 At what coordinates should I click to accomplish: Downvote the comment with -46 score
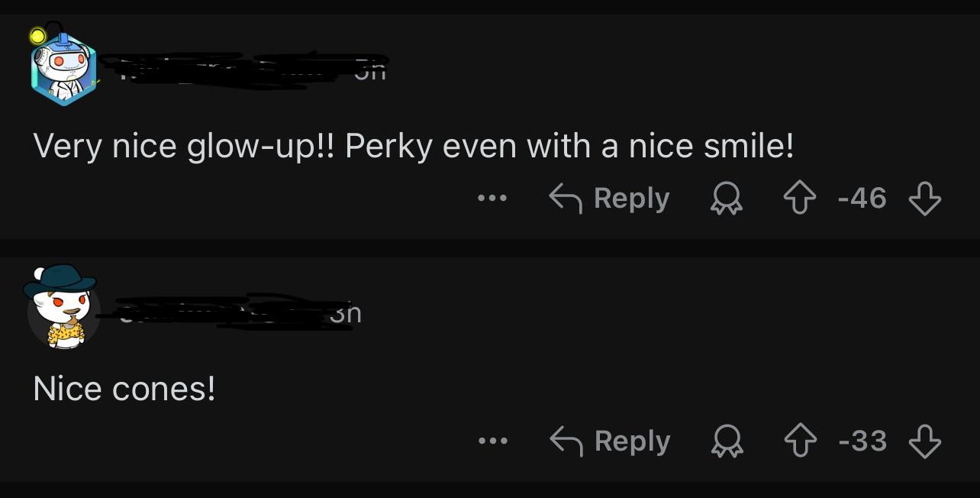point(924,199)
